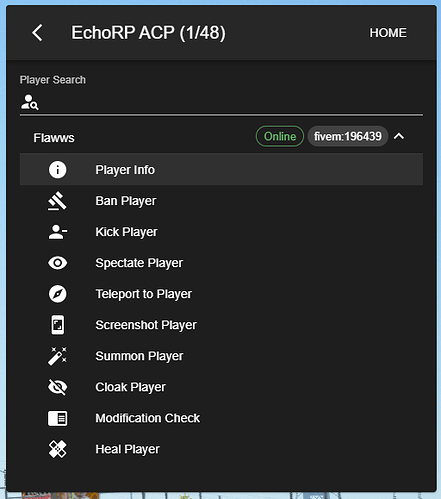Go back using the left arrow
Viewport: 441px width, 499px height.
pyautogui.click(x=37, y=33)
